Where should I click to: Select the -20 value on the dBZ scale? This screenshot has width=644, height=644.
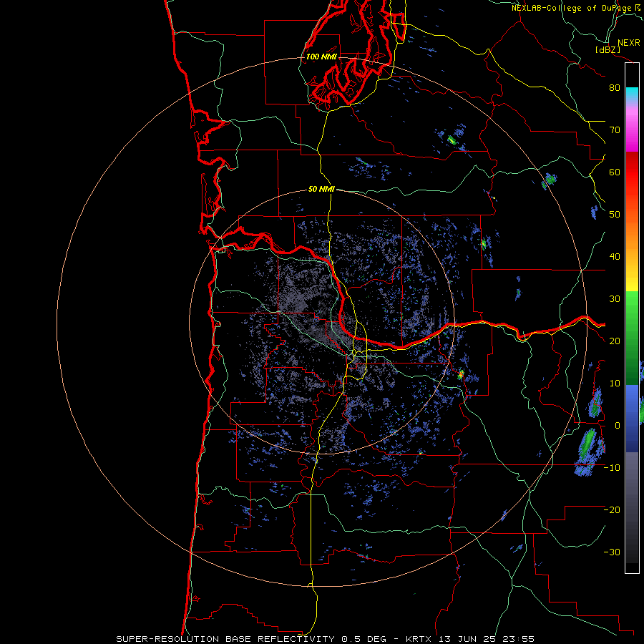click(x=612, y=510)
